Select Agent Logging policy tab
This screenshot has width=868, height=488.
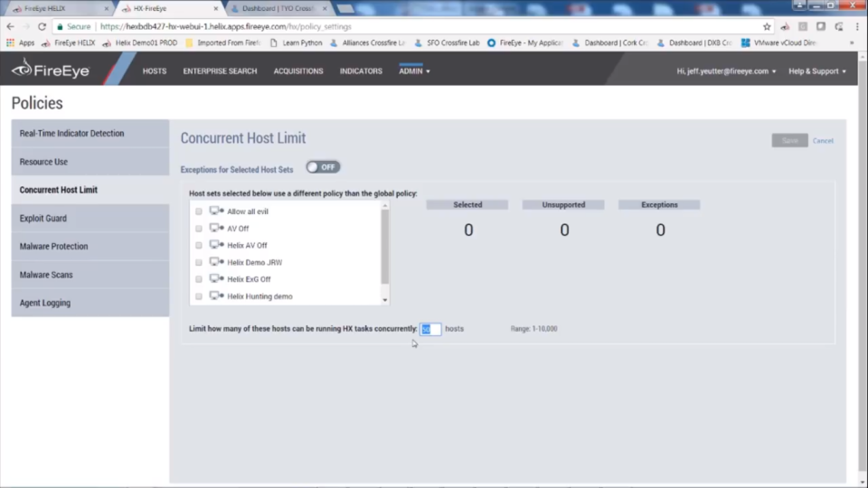coord(90,303)
